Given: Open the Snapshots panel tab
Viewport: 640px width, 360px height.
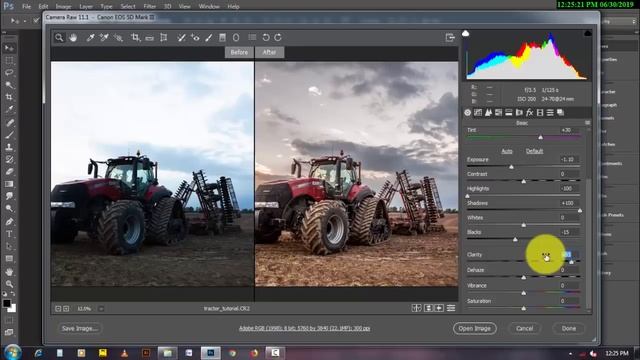Looking at the screenshot, I should coord(560,113).
